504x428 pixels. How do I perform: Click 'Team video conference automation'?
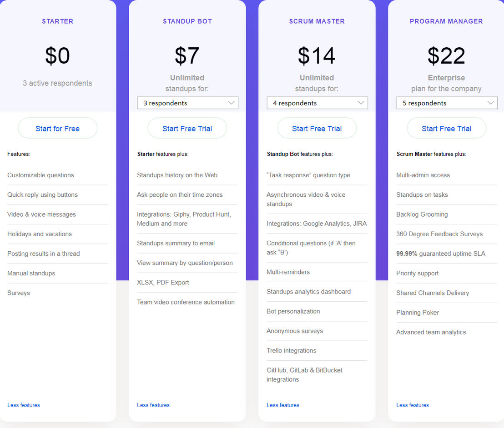point(186,302)
